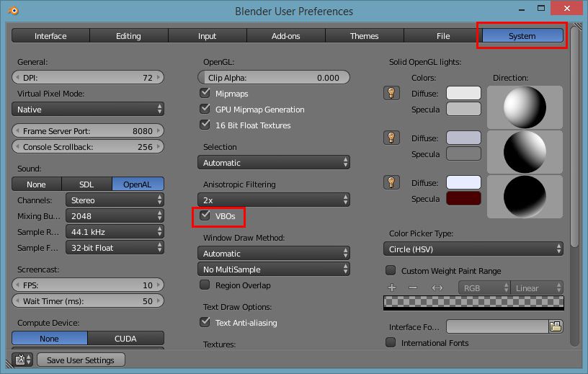Screen dimensions: 588x374
Task: Open the Add-ons tab
Action: [286, 35]
